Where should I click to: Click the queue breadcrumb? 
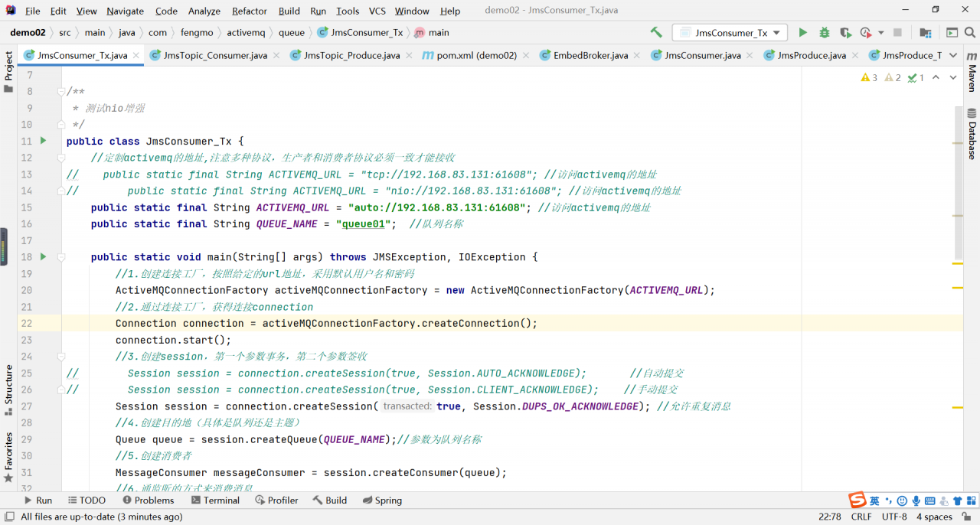292,33
